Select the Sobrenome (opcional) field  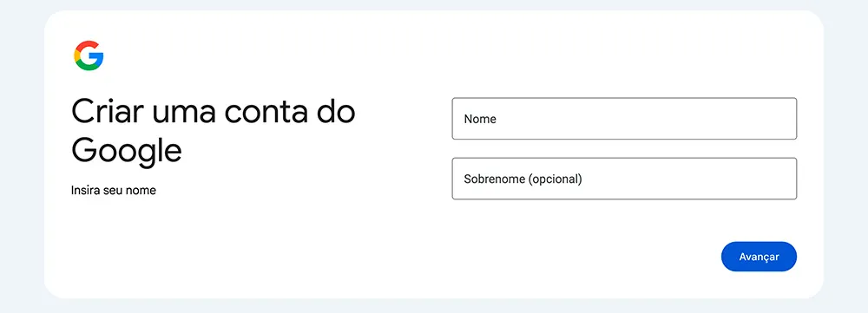[x=624, y=179]
